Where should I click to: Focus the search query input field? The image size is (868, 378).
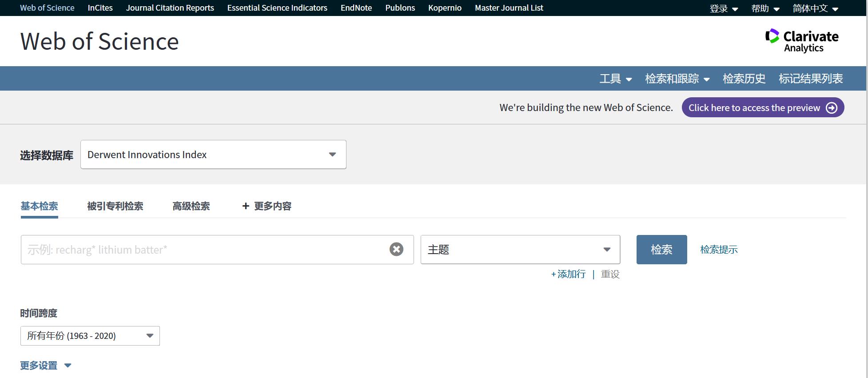(x=205, y=250)
